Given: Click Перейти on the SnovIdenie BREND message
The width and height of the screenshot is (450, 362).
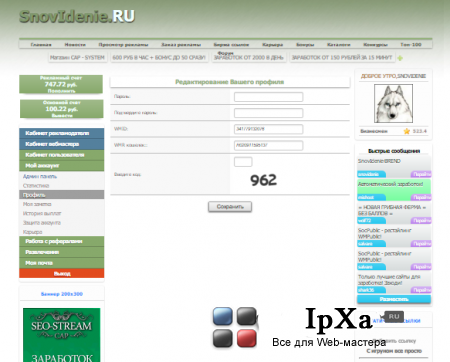Looking at the screenshot, I should pyautogui.click(x=421, y=174).
